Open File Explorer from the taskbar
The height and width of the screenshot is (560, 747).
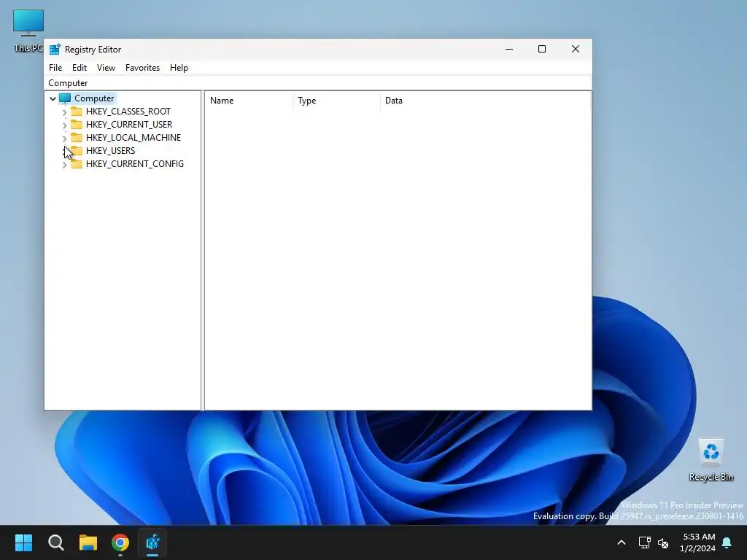[x=88, y=542]
